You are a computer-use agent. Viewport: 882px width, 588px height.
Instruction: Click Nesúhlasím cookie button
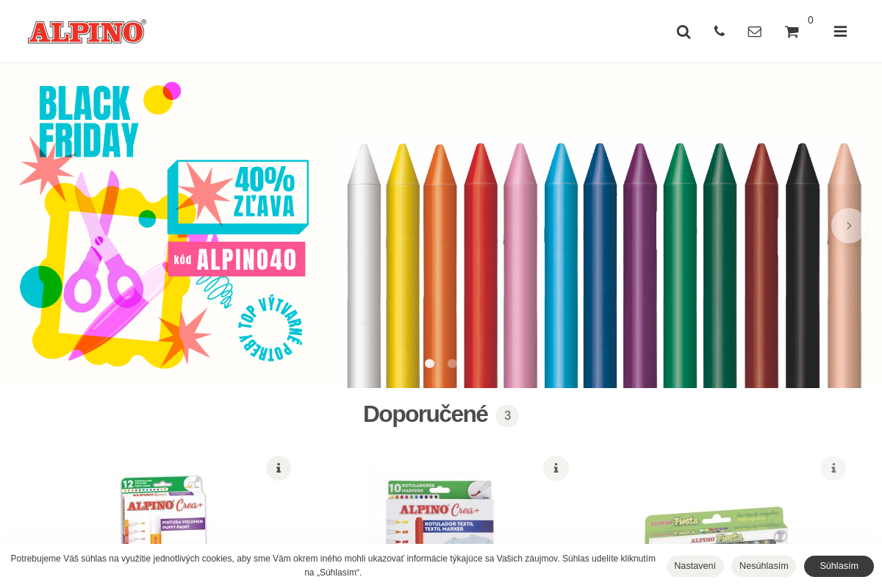[x=764, y=566]
